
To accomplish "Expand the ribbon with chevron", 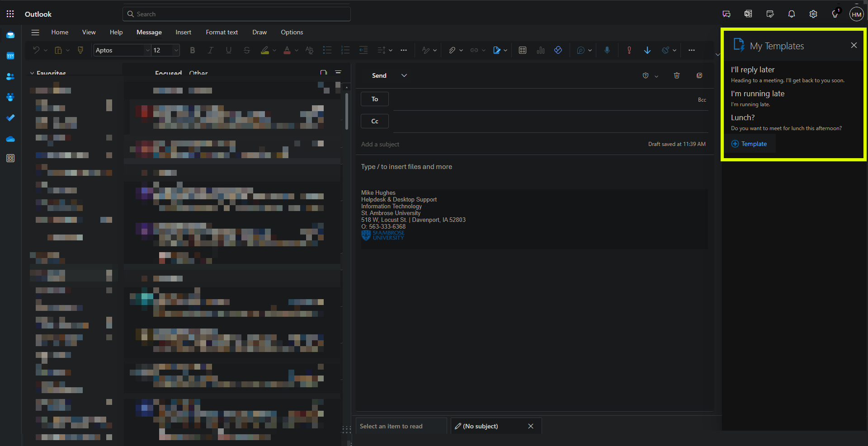I will point(717,54).
